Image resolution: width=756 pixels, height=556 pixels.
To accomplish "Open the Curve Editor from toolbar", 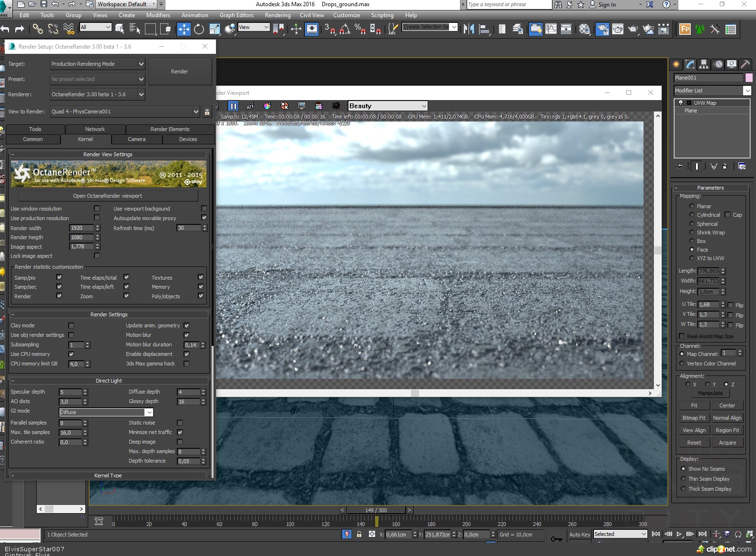I will pyautogui.click(x=551, y=29).
